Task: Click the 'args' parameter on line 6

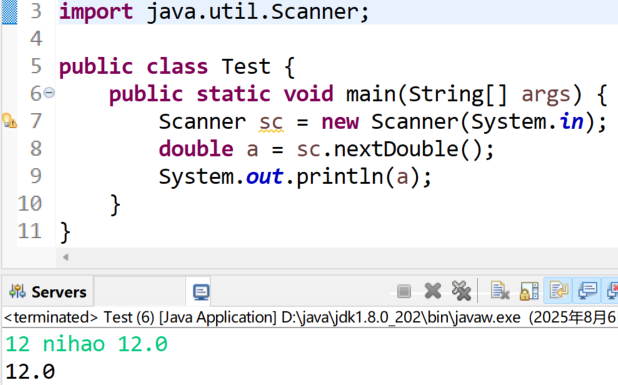Action: pos(546,94)
